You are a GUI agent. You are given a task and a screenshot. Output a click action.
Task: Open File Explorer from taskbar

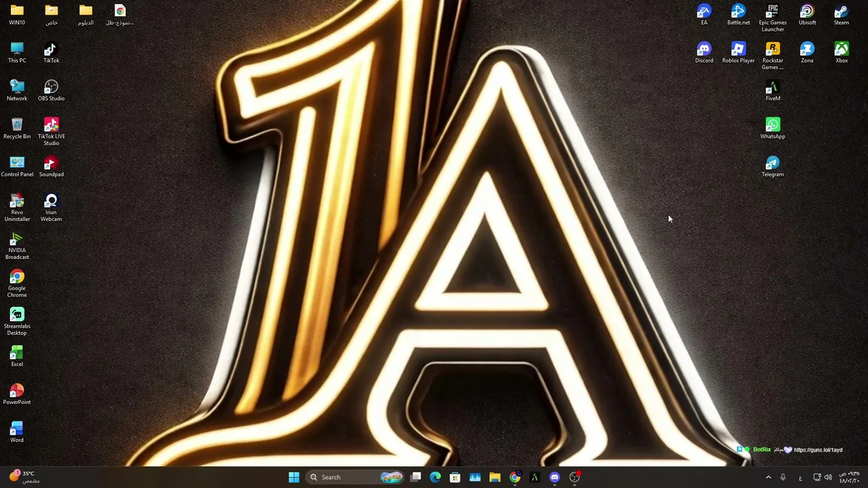pos(495,477)
